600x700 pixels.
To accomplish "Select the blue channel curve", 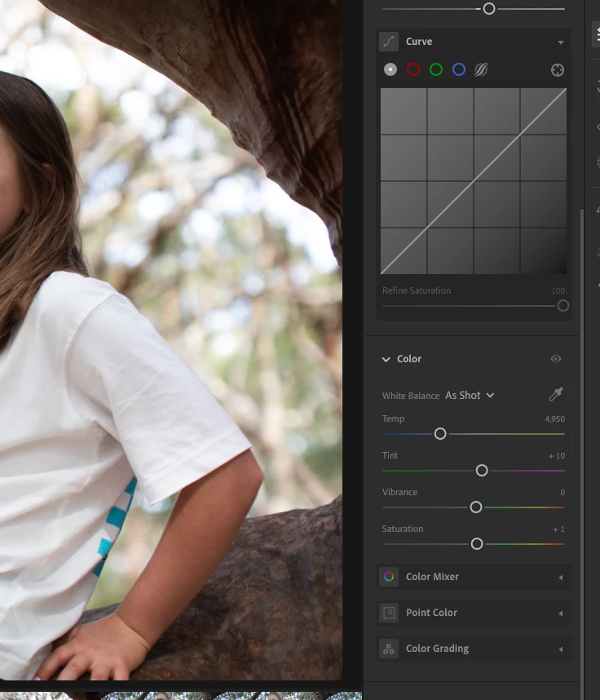I will click(459, 69).
